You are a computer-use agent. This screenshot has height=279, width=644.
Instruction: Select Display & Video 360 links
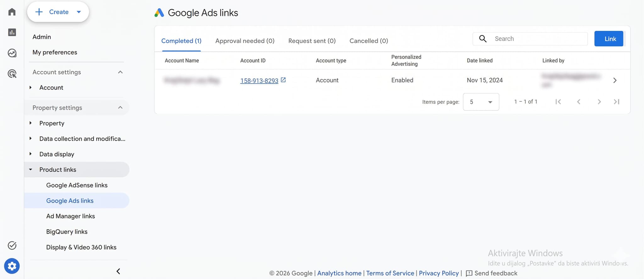pyautogui.click(x=81, y=247)
